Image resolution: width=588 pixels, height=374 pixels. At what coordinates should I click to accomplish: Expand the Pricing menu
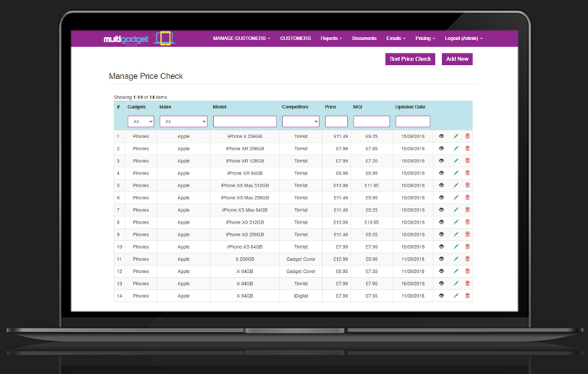[425, 38]
